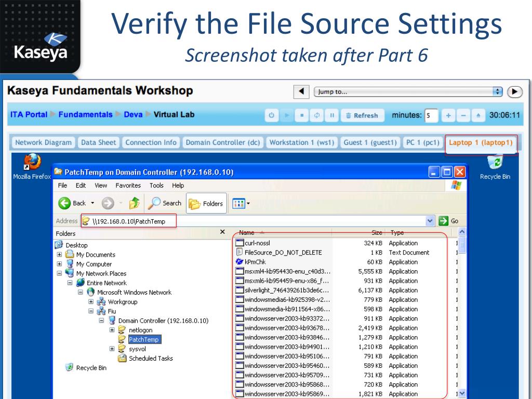Go up one folder level
The height and width of the screenshot is (399, 532).
pyautogui.click(x=135, y=203)
